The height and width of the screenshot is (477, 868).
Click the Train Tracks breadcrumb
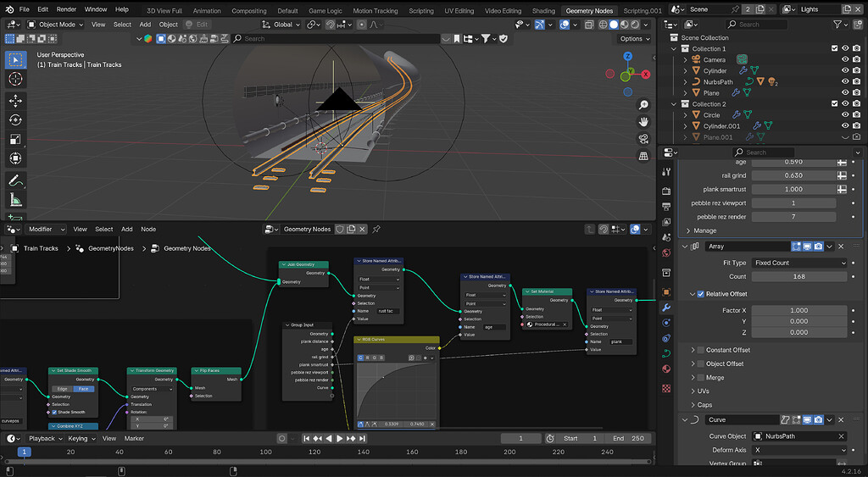coord(41,248)
